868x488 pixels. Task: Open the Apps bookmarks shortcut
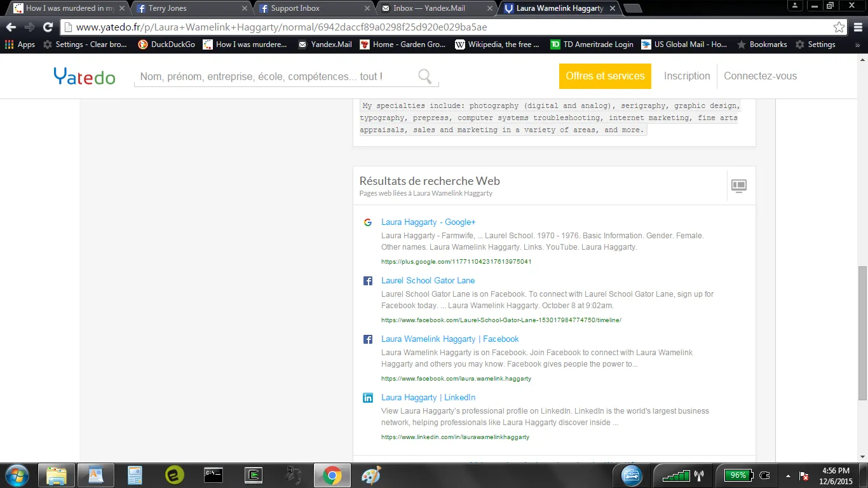[x=20, y=44]
